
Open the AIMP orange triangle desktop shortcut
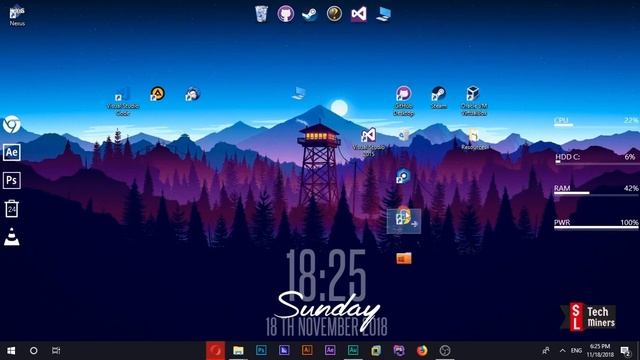(x=157, y=94)
